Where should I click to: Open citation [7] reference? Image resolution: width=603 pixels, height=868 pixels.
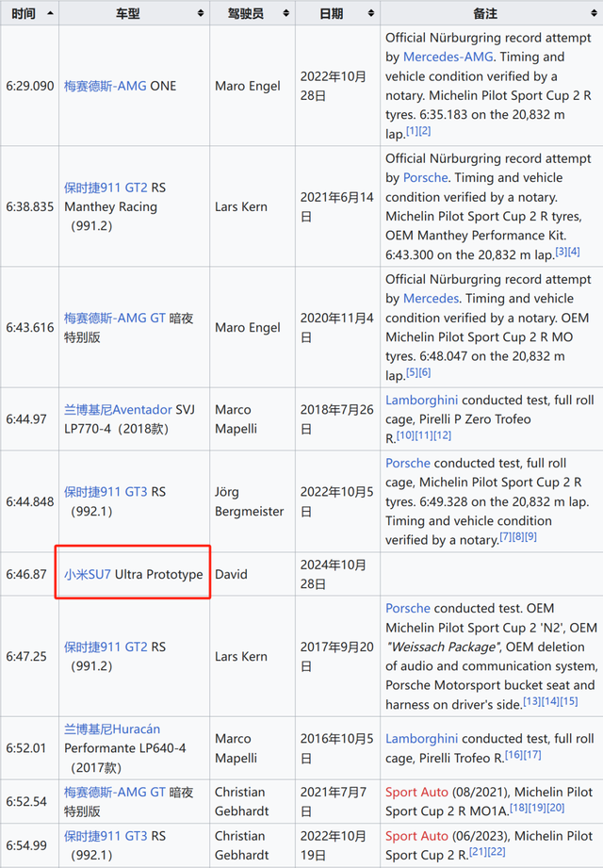[x=506, y=537]
